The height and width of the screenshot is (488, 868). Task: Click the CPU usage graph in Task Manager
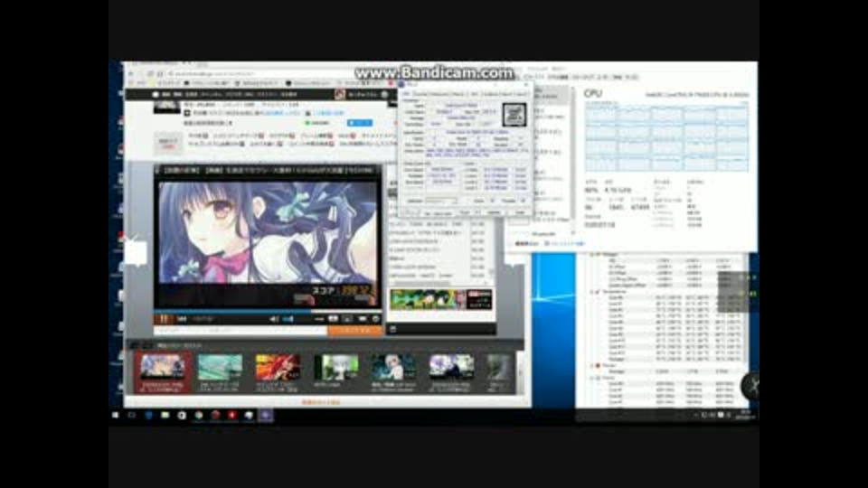(x=667, y=137)
